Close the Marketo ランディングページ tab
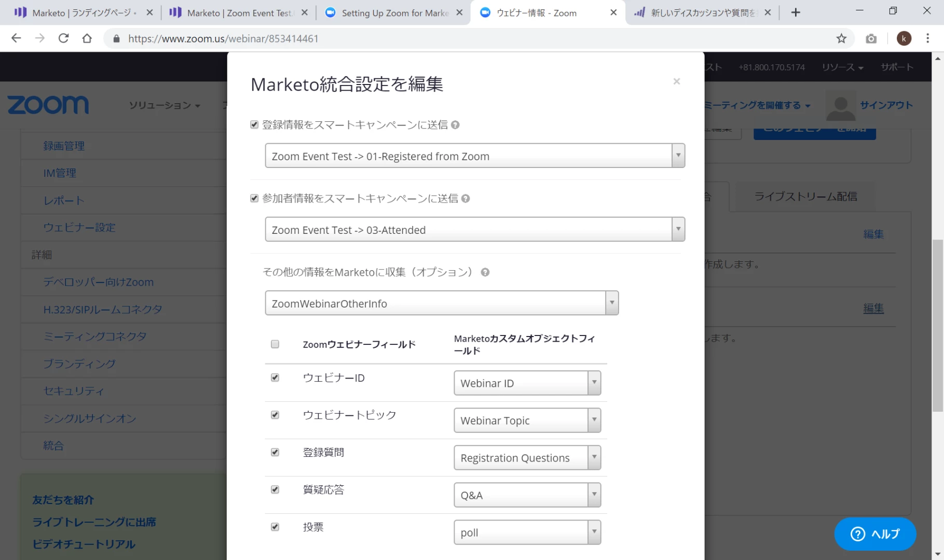The width and height of the screenshot is (944, 560). click(x=149, y=12)
